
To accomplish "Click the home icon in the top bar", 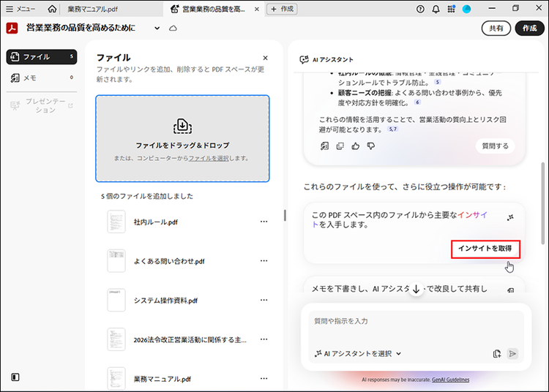I will (52, 9).
